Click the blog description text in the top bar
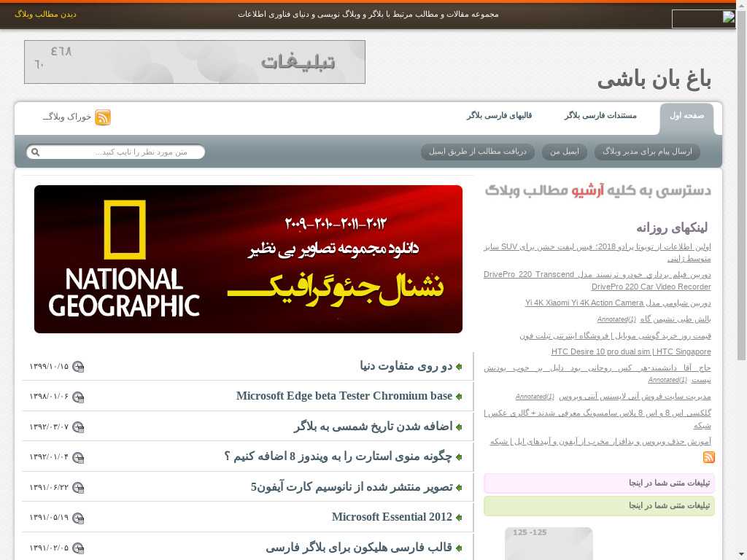 coord(368,15)
